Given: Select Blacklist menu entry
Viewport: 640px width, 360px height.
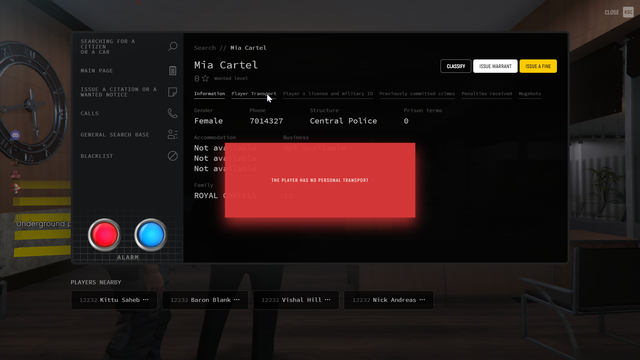Looking at the screenshot, I should [x=97, y=156].
